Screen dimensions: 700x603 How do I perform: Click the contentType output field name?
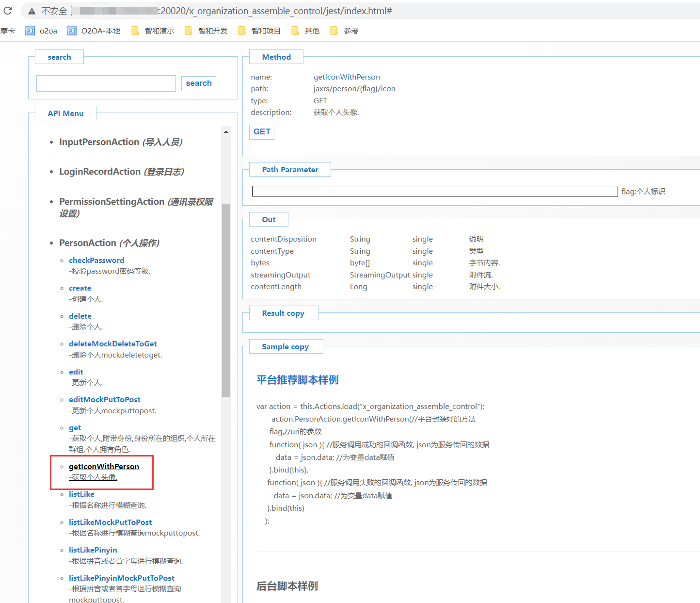[272, 251]
